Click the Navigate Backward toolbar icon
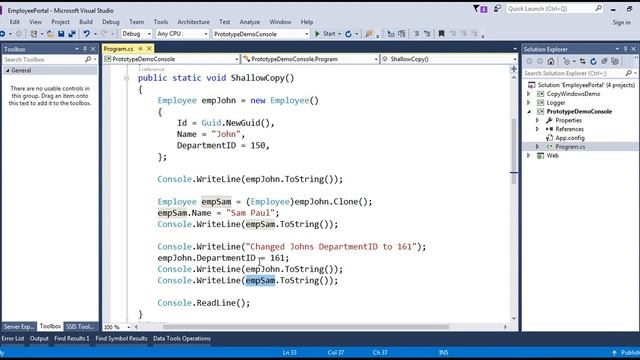 tap(2, 34)
